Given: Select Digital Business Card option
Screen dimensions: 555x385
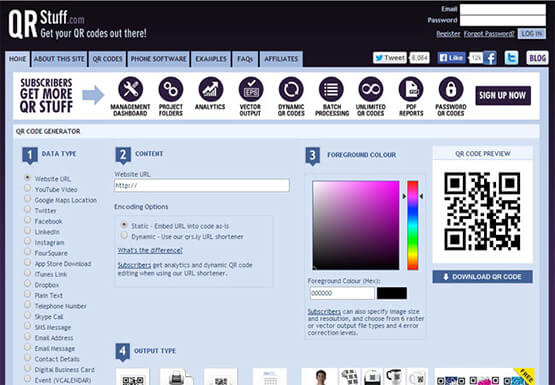Looking at the screenshot, I should tap(28, 369).
